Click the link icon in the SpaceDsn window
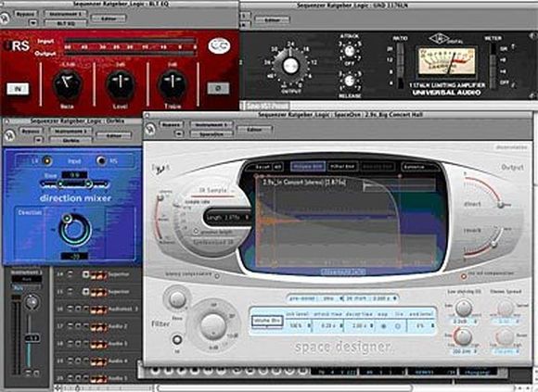The height and width of the screenshot is (392, 538). pyautogui.click(x=150, y=129)
